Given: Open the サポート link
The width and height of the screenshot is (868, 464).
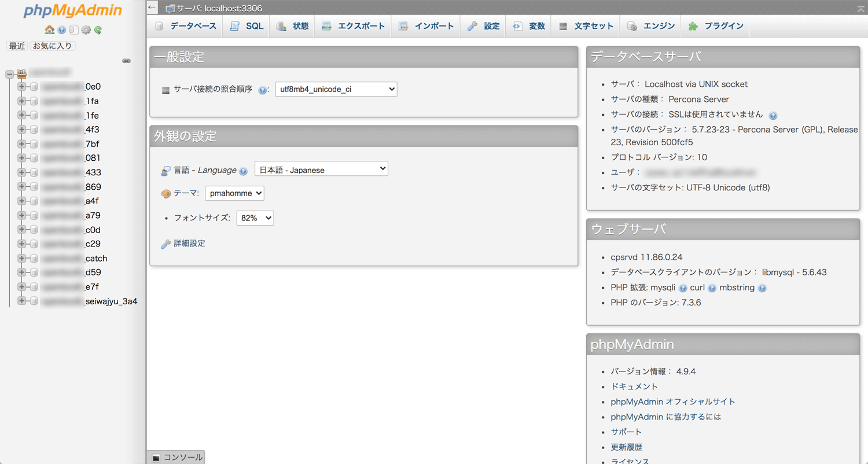Looking at the screenshot, I should [x=626, y=432].
